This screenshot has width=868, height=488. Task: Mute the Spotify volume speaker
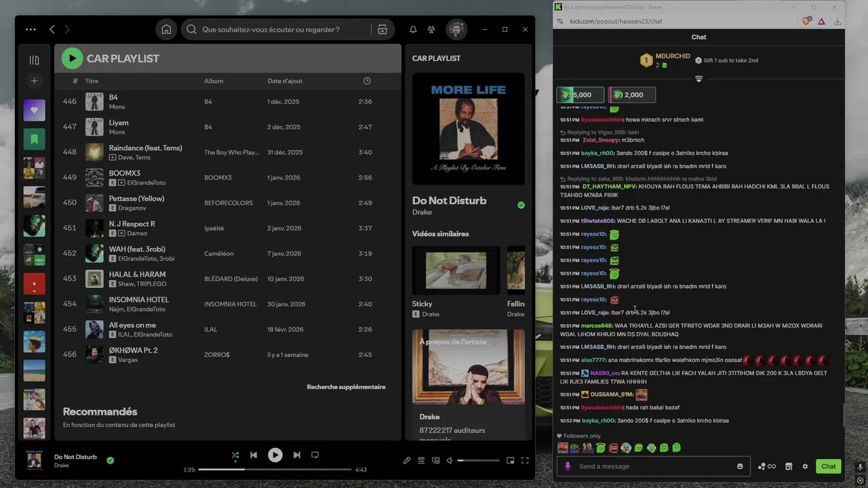tap(450, 461)
